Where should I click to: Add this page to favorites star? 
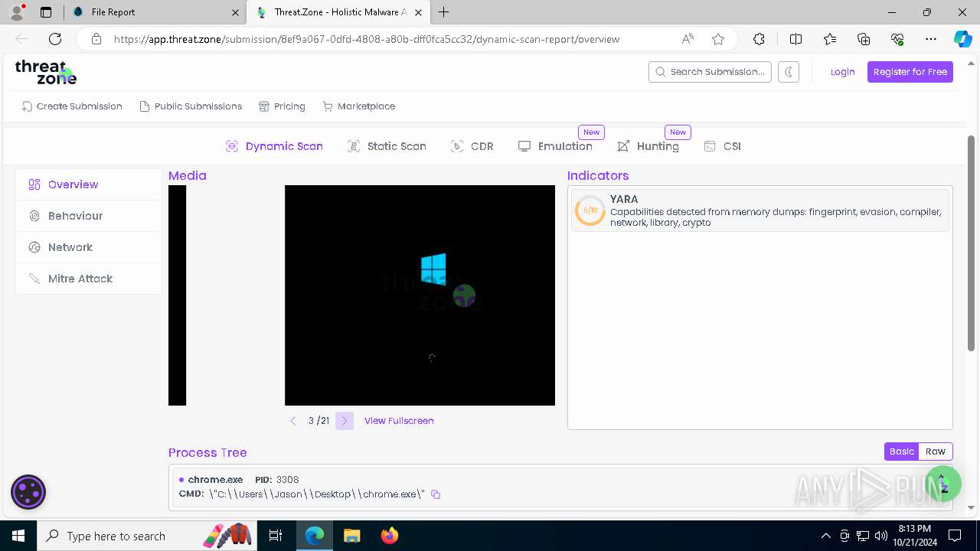coord(718,39)
